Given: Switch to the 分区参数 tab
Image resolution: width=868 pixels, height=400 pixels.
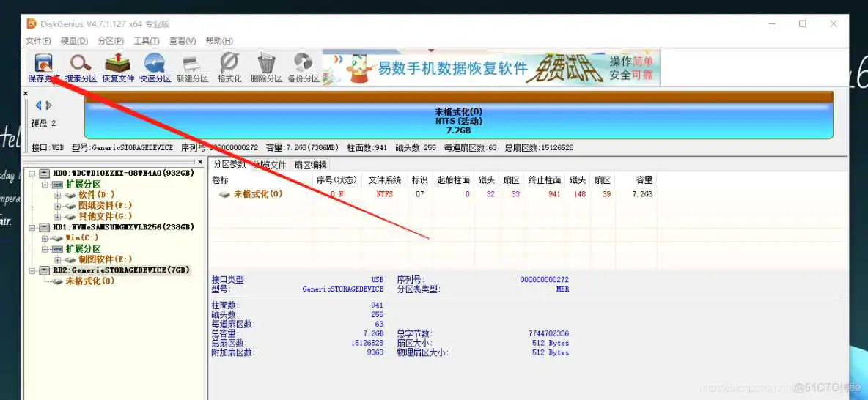Looking at the screenshot, I should pos(229,164).
